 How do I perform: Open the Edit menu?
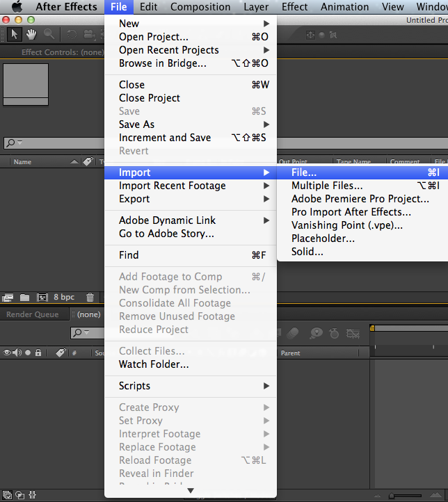[x=149, y=7]
